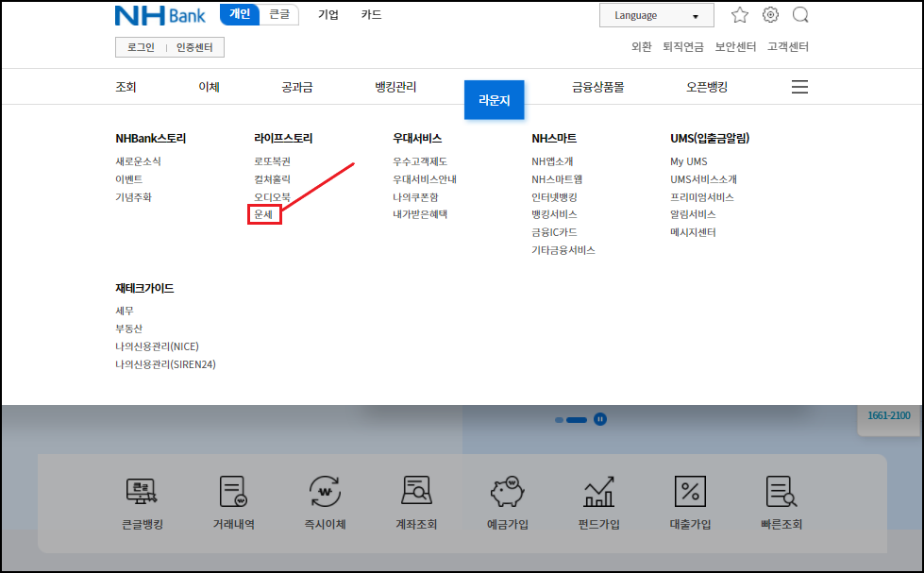924x573 pixels.
Task: Open the 금융상품몰 main menu
Action: (x=598, y=87)
